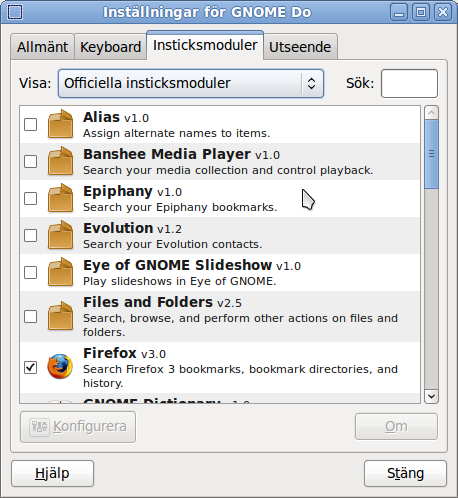Enable the Evolution plugin checkbox
This screenshot has width=458, height=498.
[x=31, y=236]
